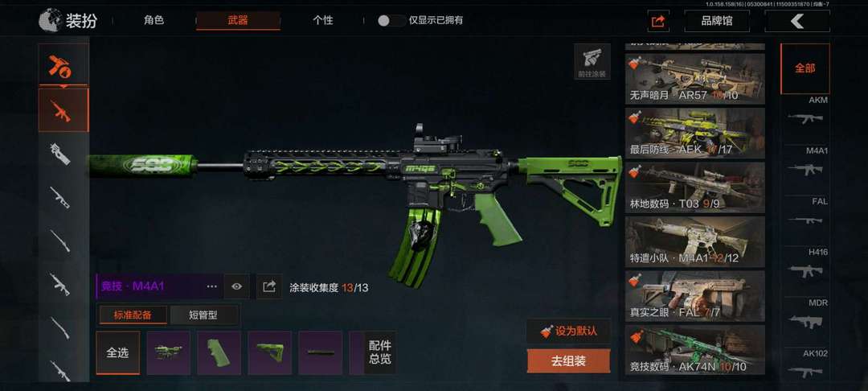
Task: Click the share icon in top bar
Action: (658, 22)
